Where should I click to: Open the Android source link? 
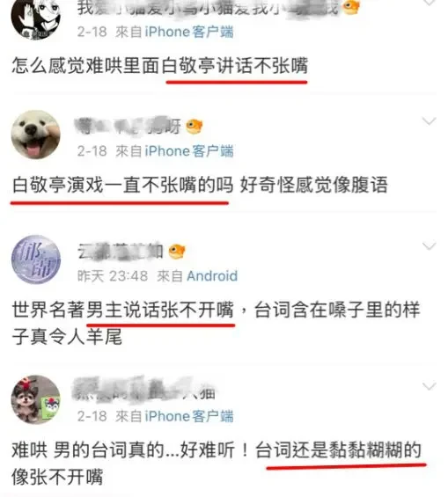coord(212,276)
